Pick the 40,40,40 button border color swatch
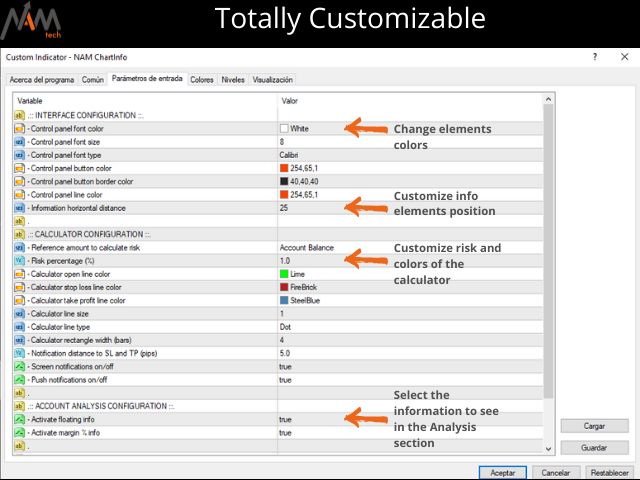Screen dimensions: 640x480 coord(284,181)
